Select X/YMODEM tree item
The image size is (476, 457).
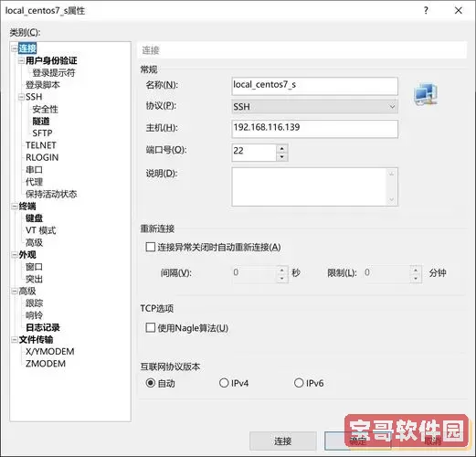[50, 352]
